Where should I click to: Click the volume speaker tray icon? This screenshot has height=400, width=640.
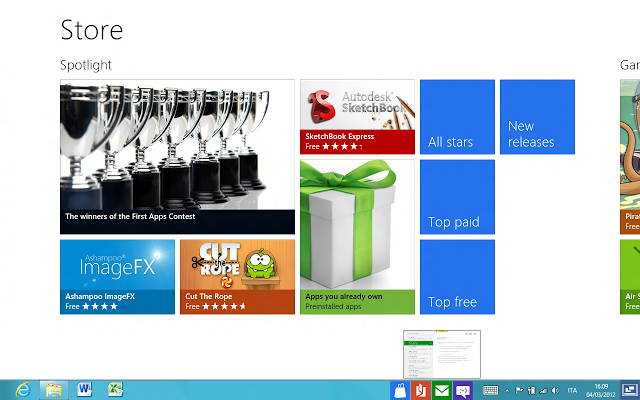coord(555,391)
